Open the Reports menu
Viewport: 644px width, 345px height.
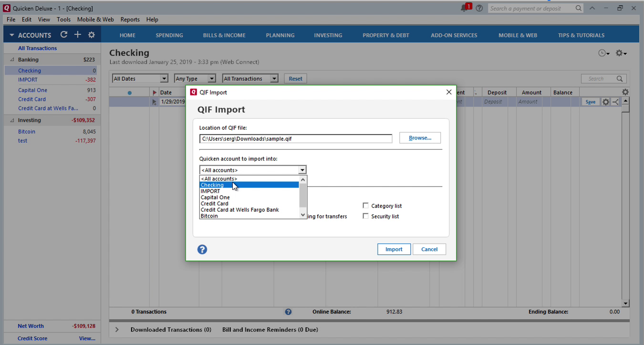coord(130,20)
